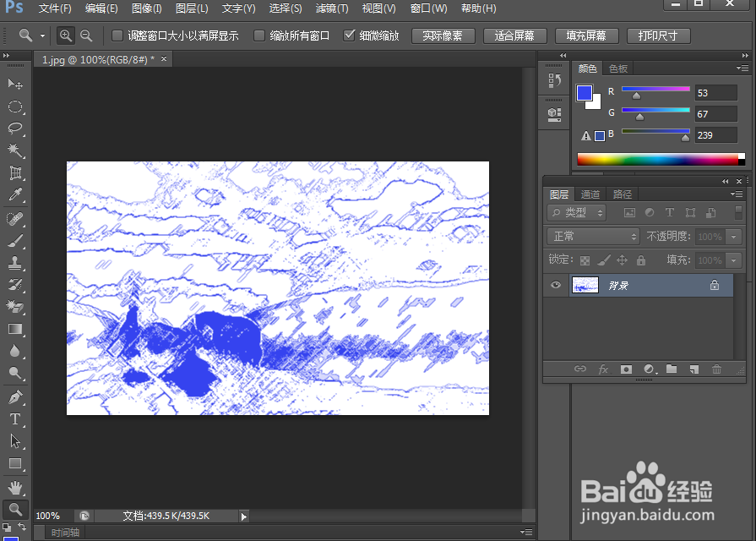Select the Horizontal Type tool
This screenshot has width=756, height=541.
[15, 418]
